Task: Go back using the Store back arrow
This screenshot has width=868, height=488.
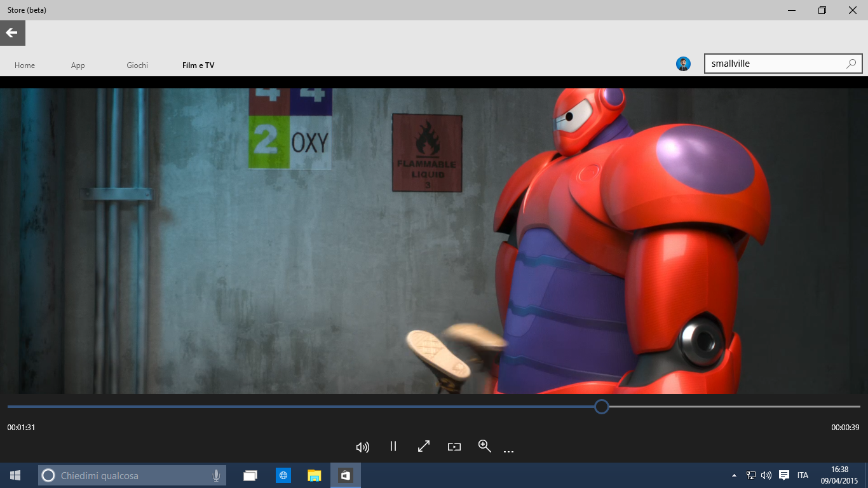Action: [x=13, y=33]
